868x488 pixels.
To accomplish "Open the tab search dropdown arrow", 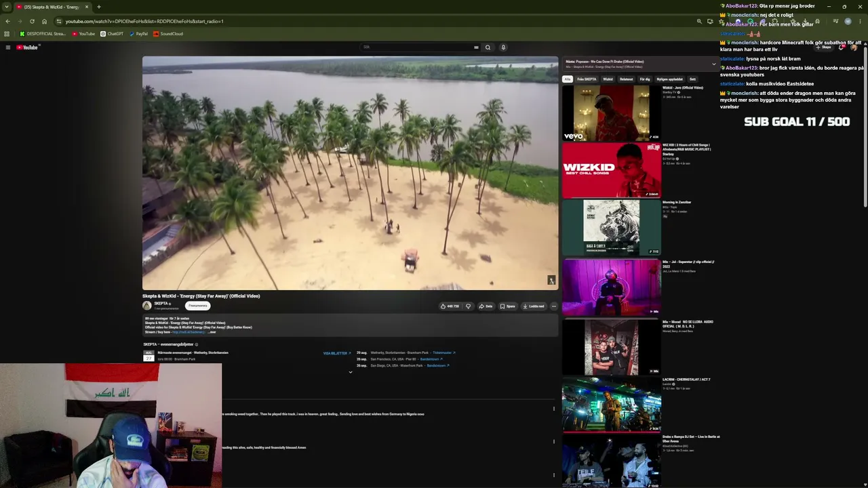I will point(7,7).
